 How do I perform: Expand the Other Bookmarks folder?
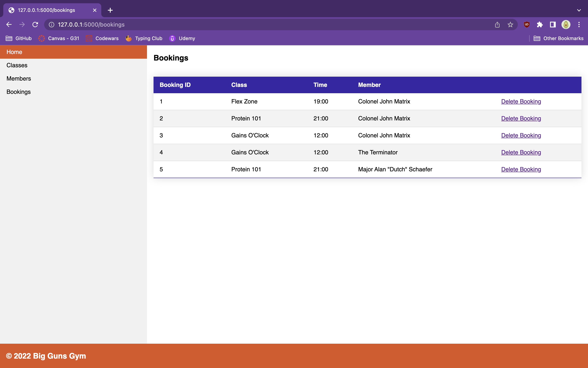pos(558,38)
